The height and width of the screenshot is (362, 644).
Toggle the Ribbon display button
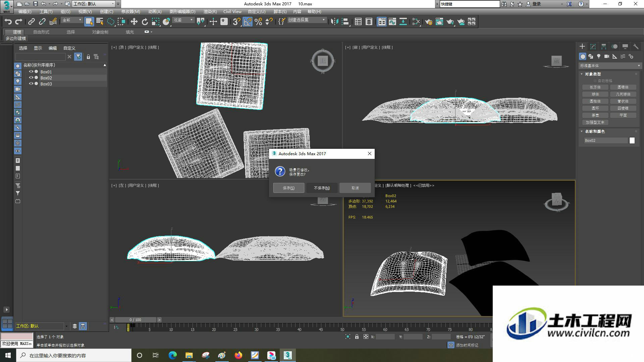click(x=382, y=22)
